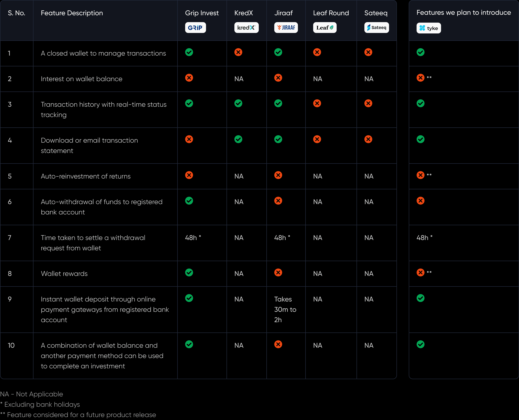The height and width of the screenshot is (420, 519).
Task: Click Jiraaf 'Takes 30m to 2h' cell
Action: point(285,309)
